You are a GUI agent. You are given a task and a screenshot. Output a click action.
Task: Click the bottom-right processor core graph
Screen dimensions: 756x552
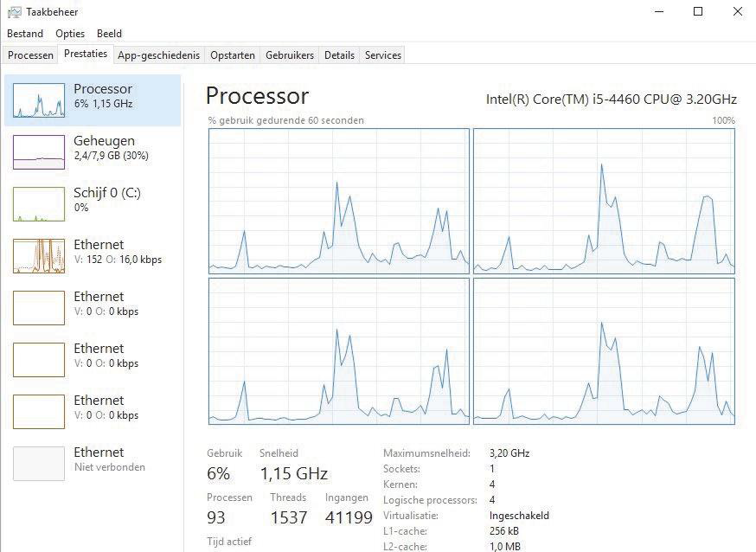click(604, 350)
